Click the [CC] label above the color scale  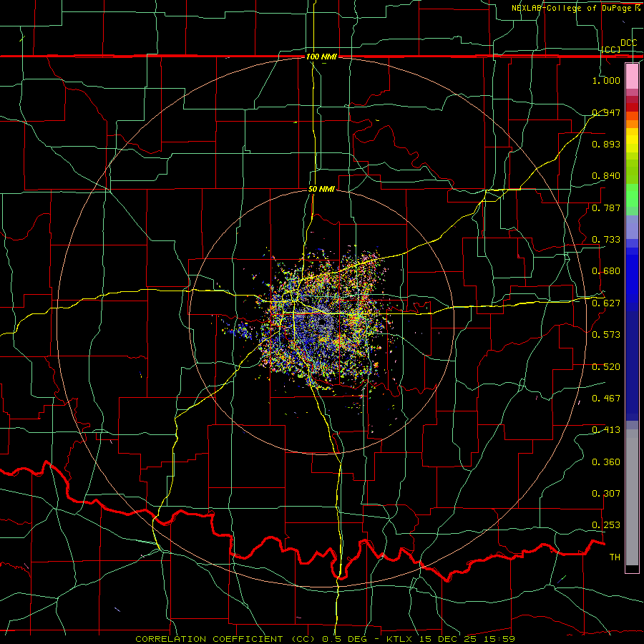[611, 49]
